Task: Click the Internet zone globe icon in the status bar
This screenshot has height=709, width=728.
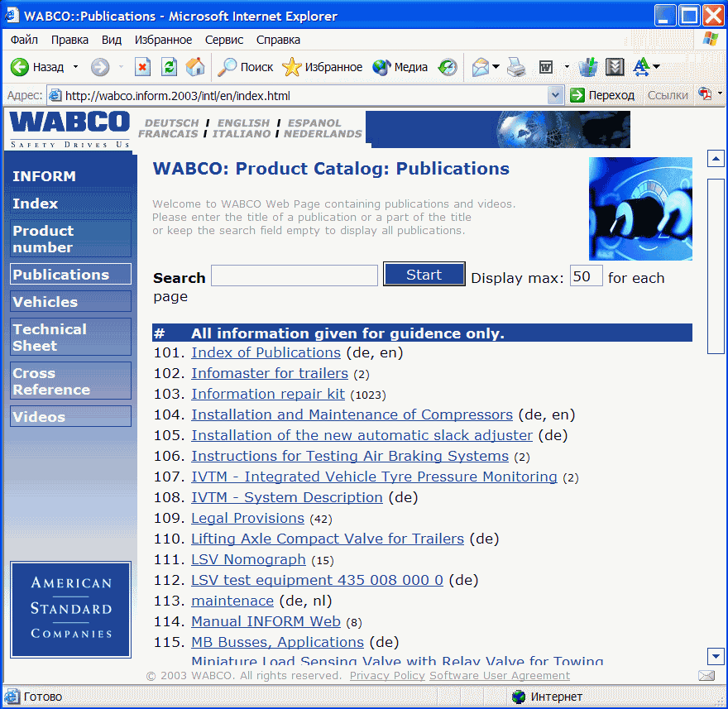Action: [x=518, y=697]
